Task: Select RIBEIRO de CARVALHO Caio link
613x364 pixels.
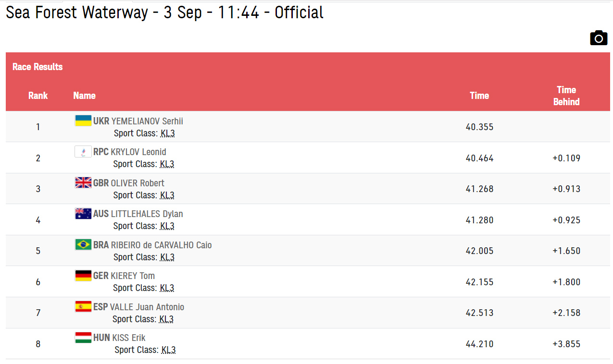Action: click(x=162, y=245)
